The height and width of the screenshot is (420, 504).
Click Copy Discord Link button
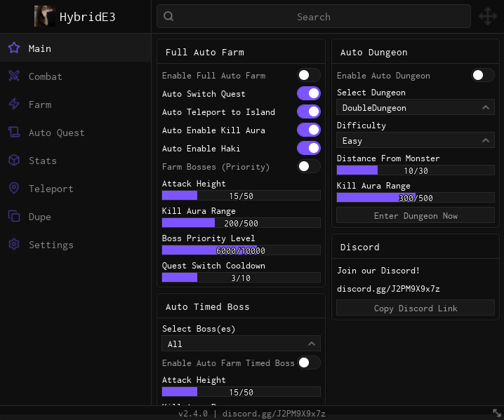[x=416, y=308]
